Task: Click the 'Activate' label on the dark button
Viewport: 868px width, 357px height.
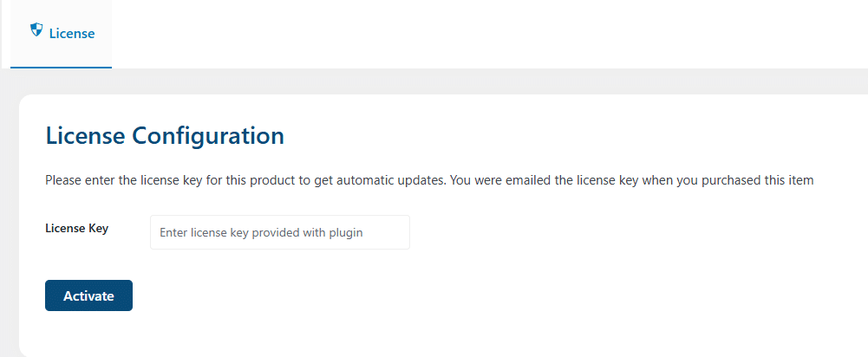Action: click(x=88, y=296)
